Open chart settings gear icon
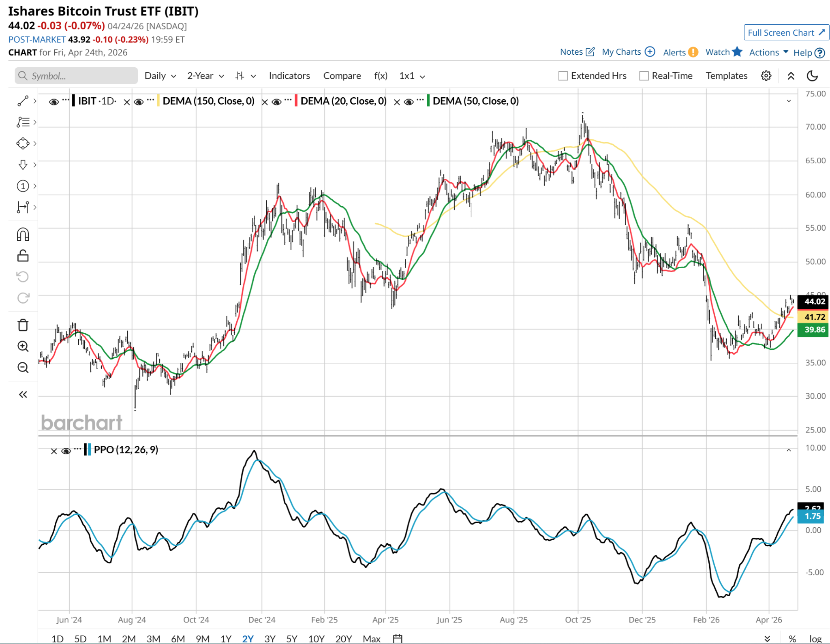Screen dimensions: 830x644 (x=766, y=76)
